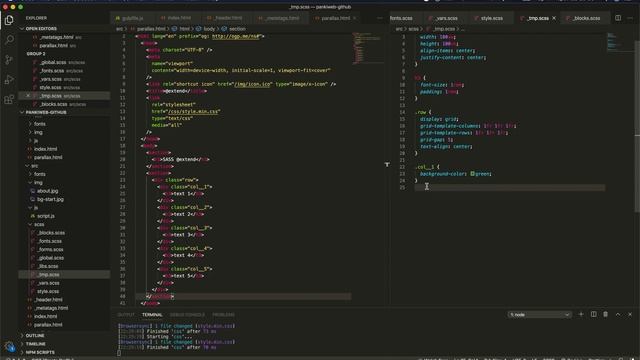Viewport: 640px width, 360px height.
Task: Maximize the terminal panel with chevron
Action: [618, 314]
